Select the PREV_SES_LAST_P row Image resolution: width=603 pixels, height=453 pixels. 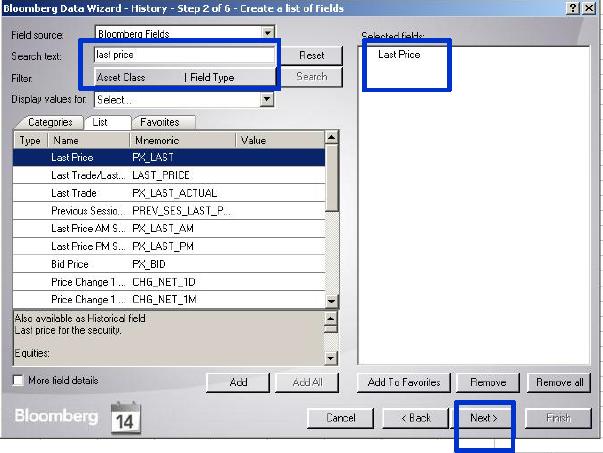[x=169, y=211]
